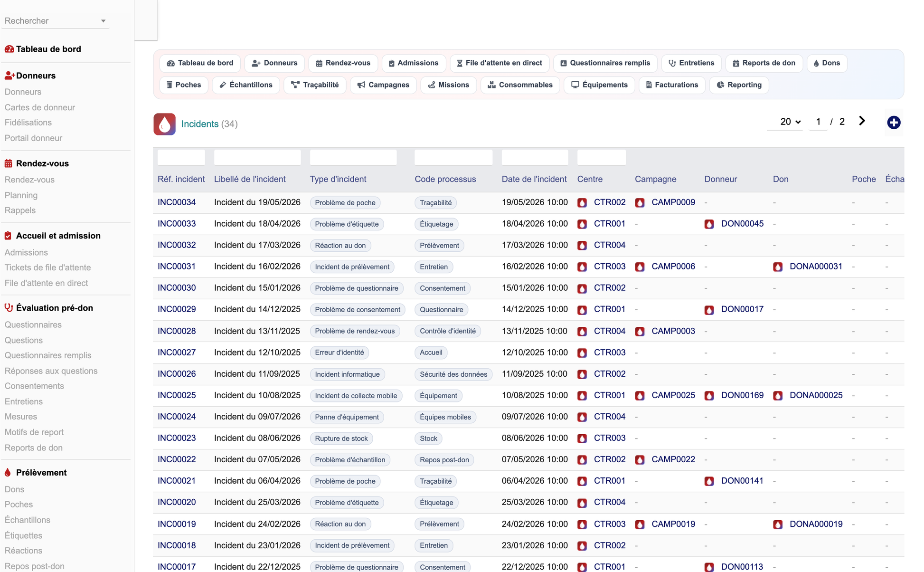Go to next page with chevron arrow
Screen dimensions: 924x572
pos(862,121)
